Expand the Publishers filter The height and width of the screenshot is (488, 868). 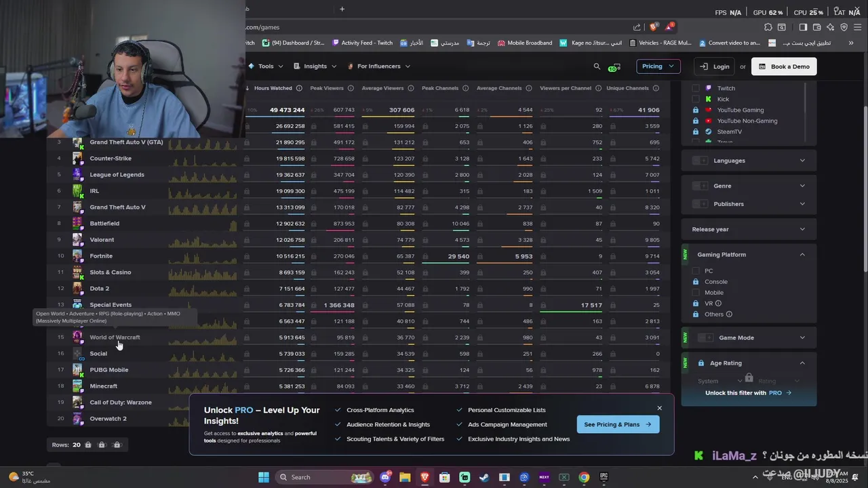click(802, 204)
